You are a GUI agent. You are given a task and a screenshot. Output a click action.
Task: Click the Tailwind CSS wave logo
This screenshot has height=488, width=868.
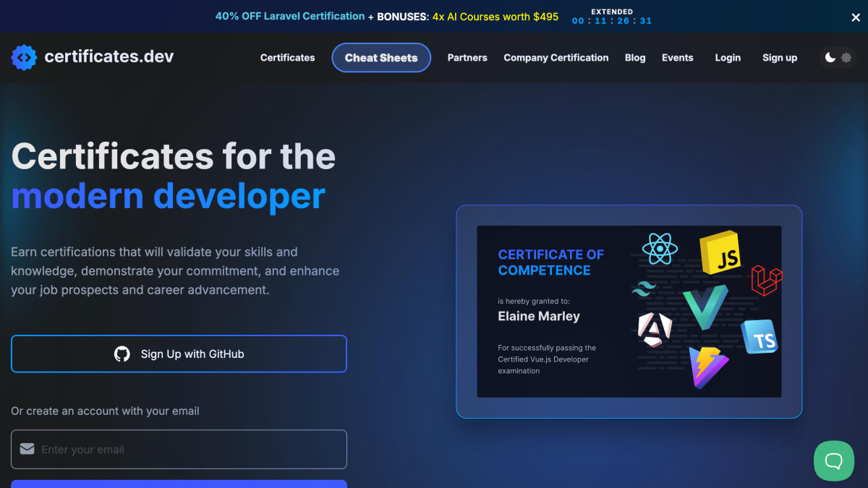pos(644,289)
